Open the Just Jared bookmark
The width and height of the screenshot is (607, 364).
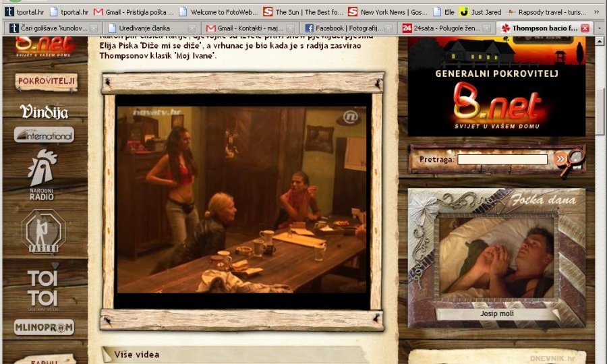(480, 12)
